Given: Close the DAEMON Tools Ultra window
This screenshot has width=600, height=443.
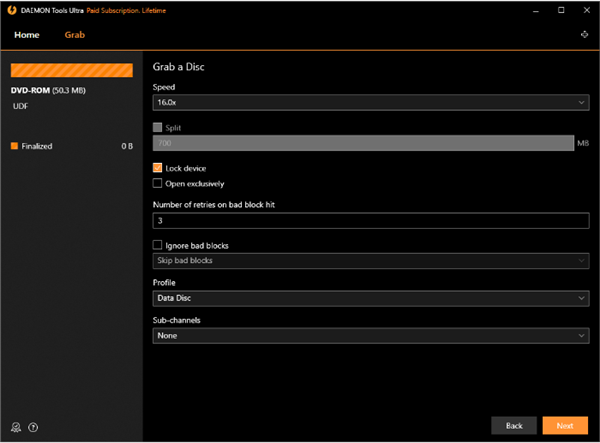Looking at the screenshot, I should pos(587,10).
